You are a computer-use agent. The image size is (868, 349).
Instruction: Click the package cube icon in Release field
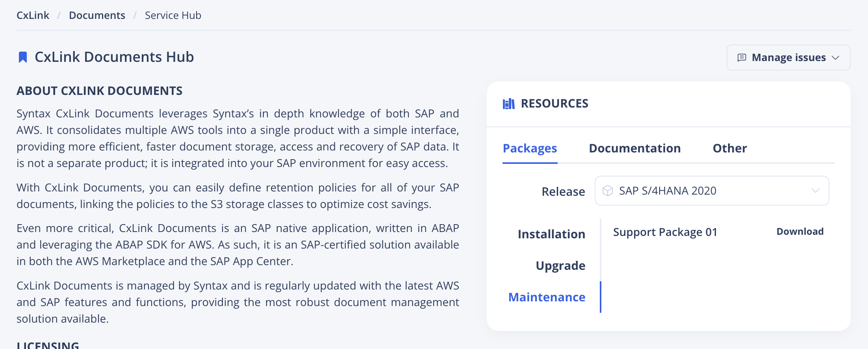[608, 191]
